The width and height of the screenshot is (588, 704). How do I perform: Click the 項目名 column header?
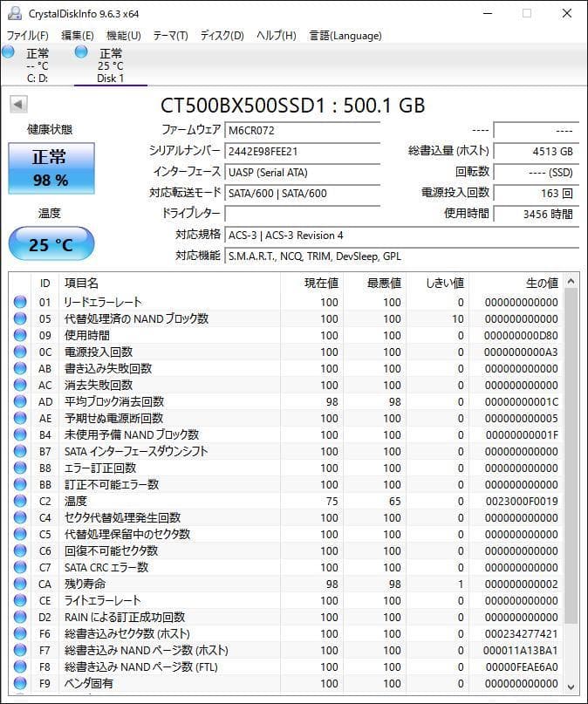click(169, 284)
